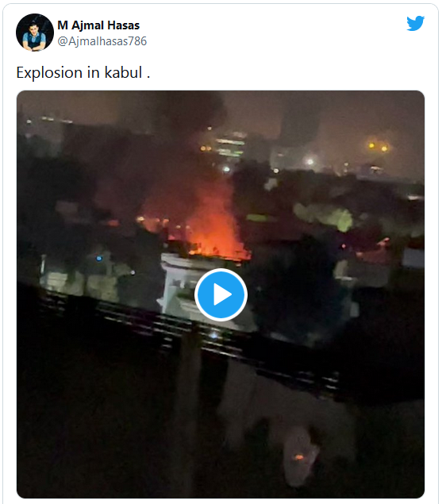This screenshot has height=504, width=446.
Task: Click the small blue light dot
Action: (99, 258)
